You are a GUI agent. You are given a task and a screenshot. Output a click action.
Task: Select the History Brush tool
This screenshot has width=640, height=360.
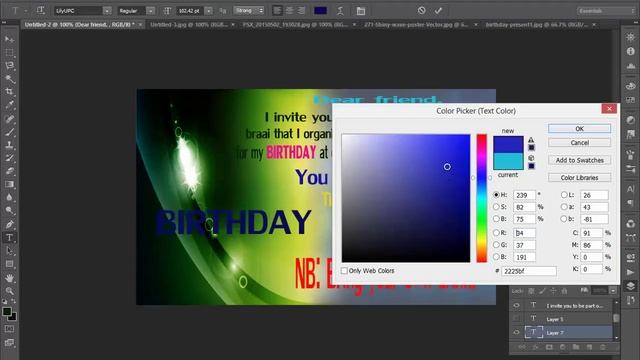tap(9, 158)
